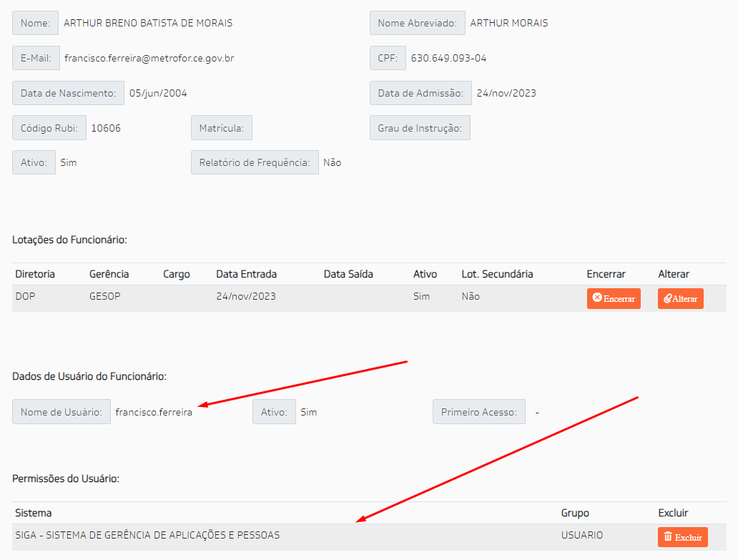Click the GESOP cell in Gerência column
The height and width of the screenshot is (560, 738).
pyautogui.click(x=105, y=297)
